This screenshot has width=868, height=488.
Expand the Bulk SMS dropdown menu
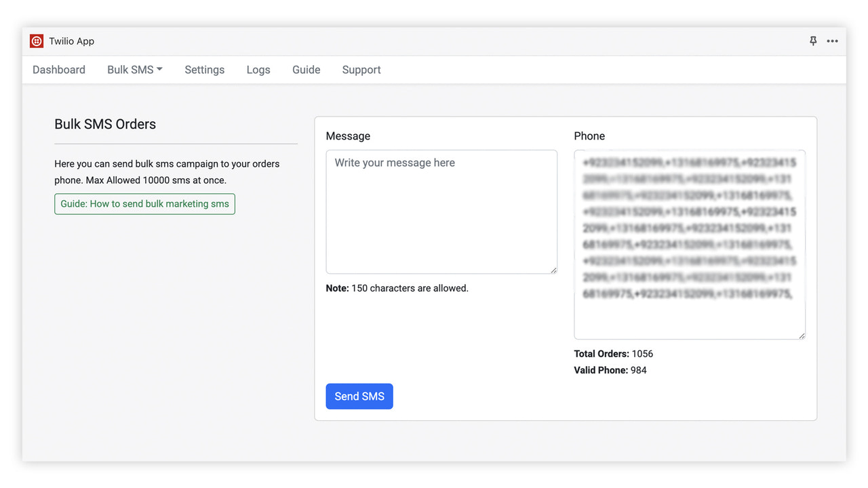pos(135,70)
